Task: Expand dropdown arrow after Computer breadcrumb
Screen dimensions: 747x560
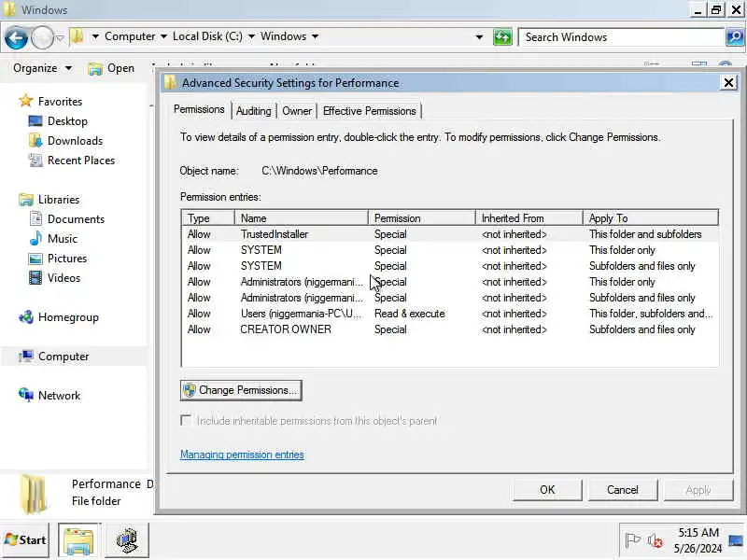Action: click(x=163, y=36)
